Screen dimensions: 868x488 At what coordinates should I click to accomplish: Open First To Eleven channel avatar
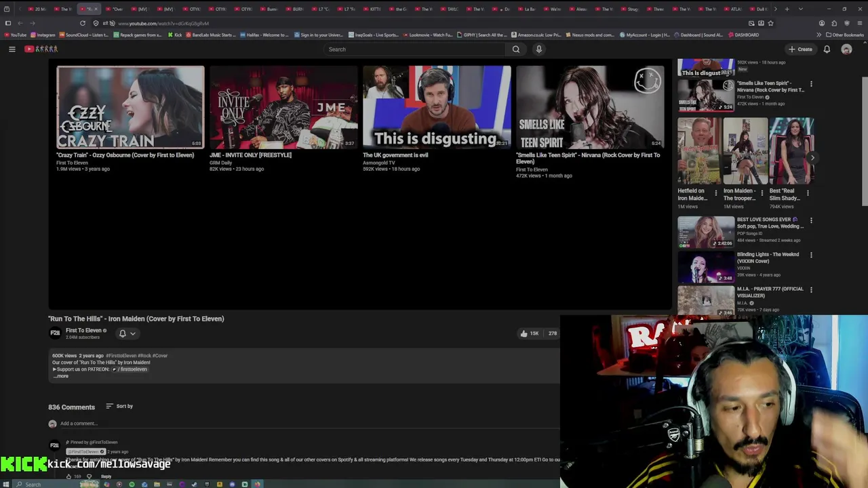coord(55,333)
